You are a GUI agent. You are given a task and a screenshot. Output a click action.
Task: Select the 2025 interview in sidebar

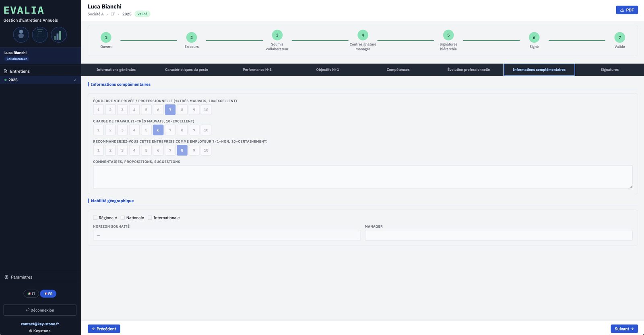tap(40, 80)
